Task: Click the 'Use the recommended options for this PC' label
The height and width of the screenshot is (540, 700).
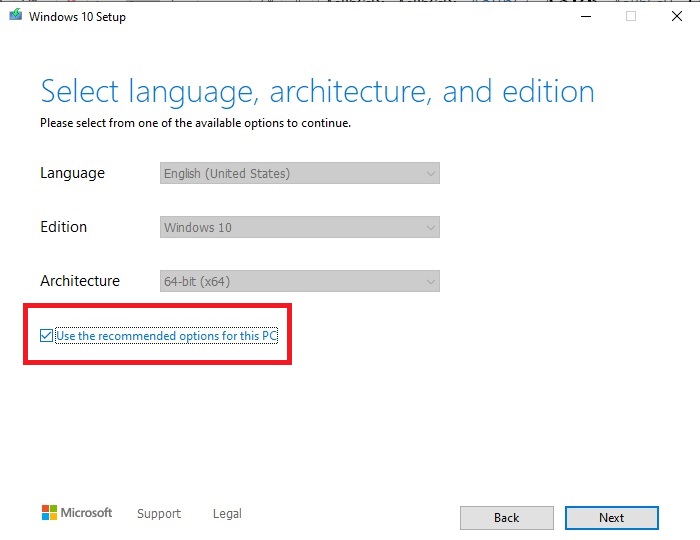Action: click(x=166, y=336)
